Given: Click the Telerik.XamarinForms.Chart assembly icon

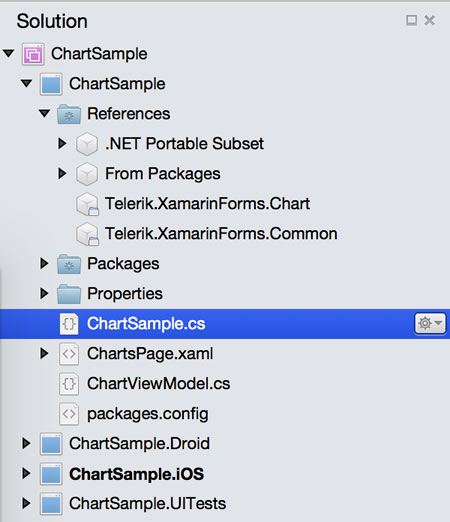Looking at the screenshot, I should click(87, 204).
